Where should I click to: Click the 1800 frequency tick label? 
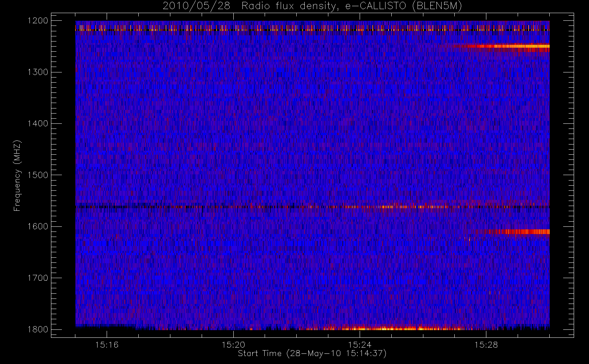pyautogui.click(x=38, y=329)
